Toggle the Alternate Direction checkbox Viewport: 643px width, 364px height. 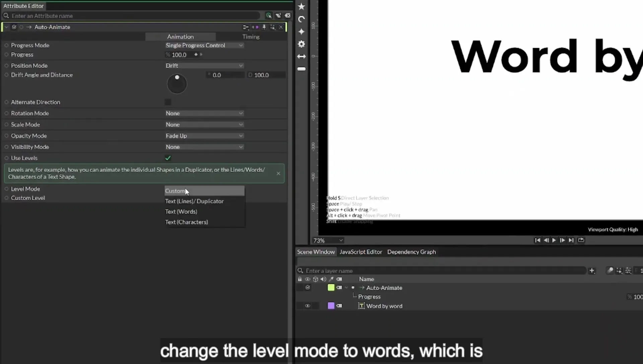point(168,102)
